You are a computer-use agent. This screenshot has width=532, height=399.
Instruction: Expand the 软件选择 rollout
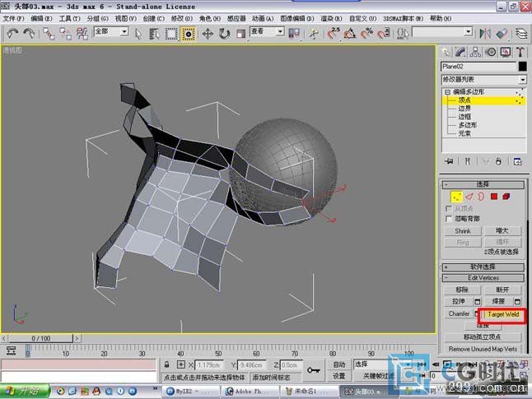pyautogui.click(x=483, y=267)
